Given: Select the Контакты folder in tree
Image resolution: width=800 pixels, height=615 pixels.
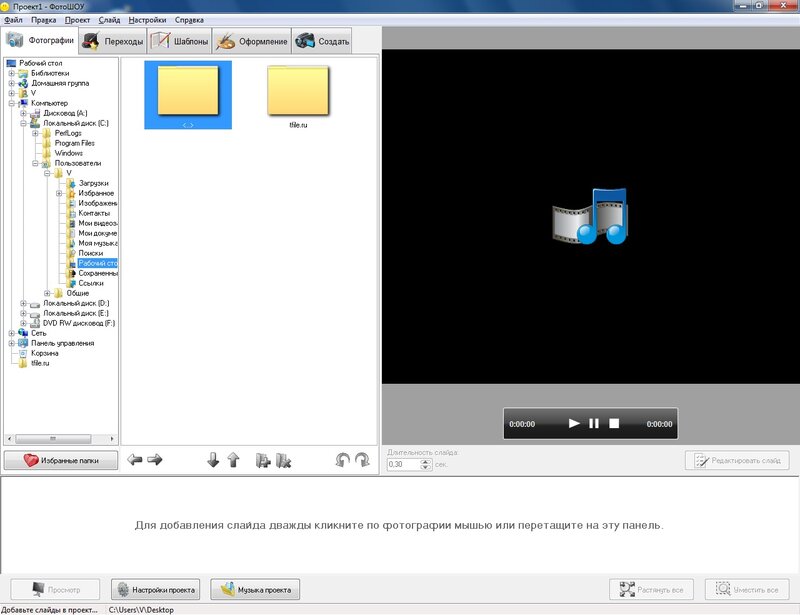Looking at the screenshot, I should click(94, 213).
